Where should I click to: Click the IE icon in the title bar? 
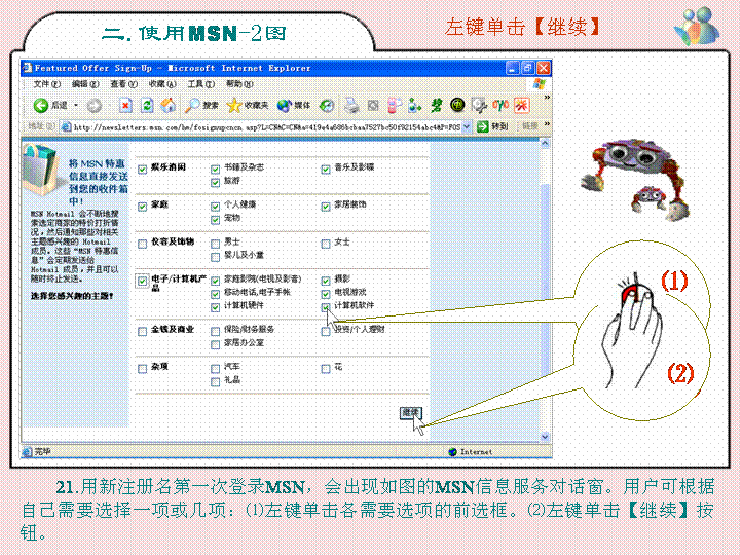tap(28, 68)
